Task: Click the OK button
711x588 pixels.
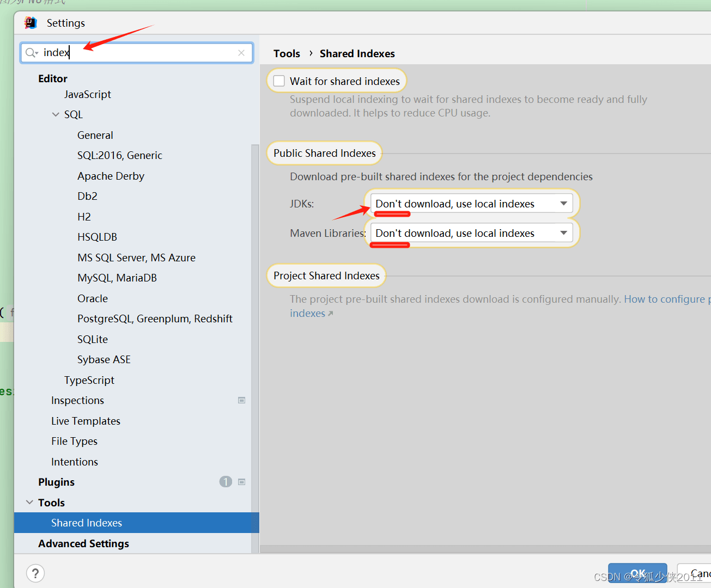Action: pos(637,573)
